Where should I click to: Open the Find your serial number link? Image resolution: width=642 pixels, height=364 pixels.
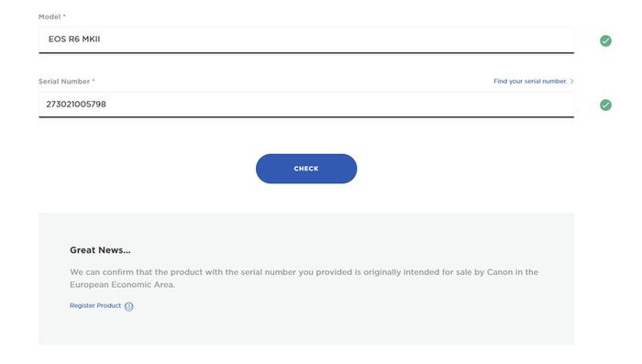[x=530, y=81]
